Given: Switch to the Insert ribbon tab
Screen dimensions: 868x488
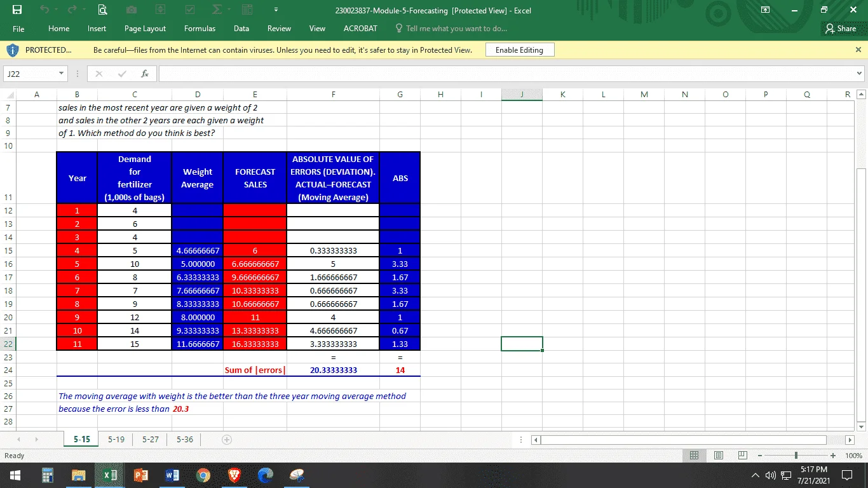Looking at the screenshot, I should (97, 29).
